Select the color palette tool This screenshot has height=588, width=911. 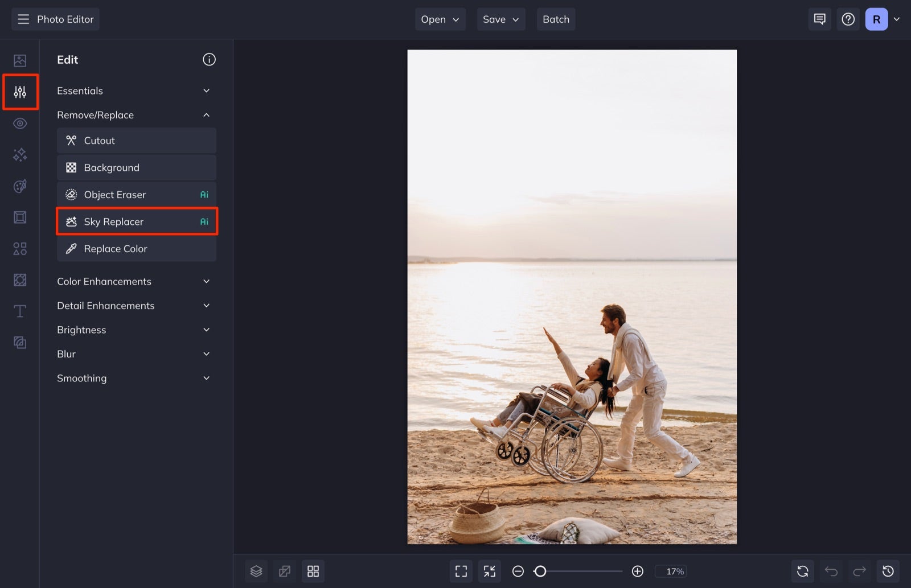pos(20,186)
